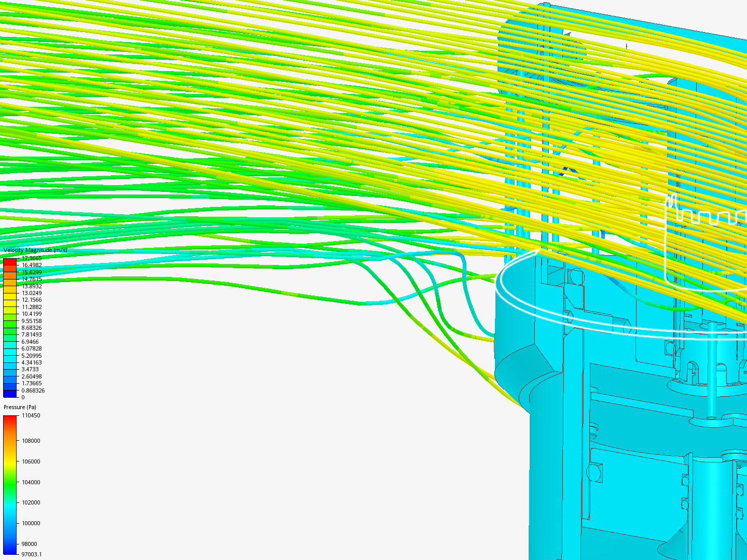747x560 pixels.
Task: Select the velocity legend value 3.4733
Action: click(30, 369)
